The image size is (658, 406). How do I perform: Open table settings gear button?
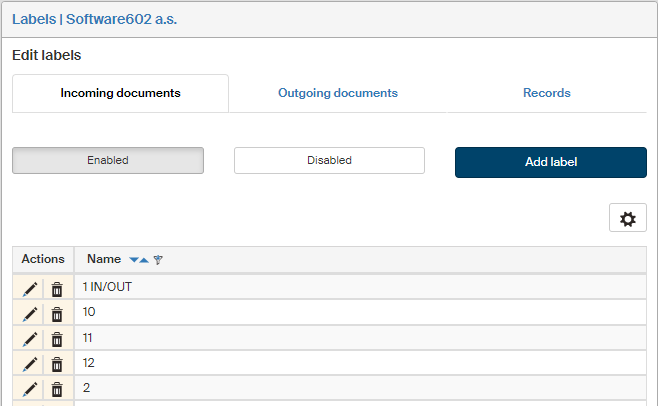click(x=627, y=219)
